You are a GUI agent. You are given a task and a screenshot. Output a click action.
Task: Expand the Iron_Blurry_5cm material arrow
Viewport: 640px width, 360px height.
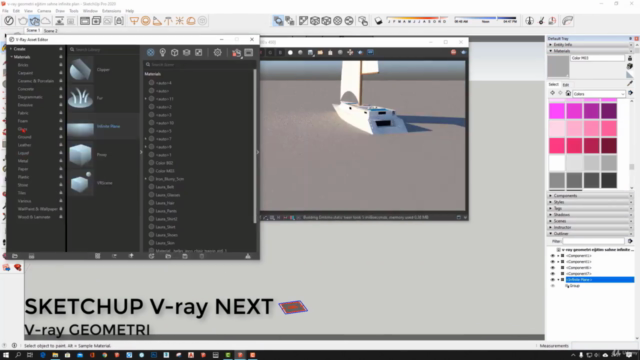(146, 179)
